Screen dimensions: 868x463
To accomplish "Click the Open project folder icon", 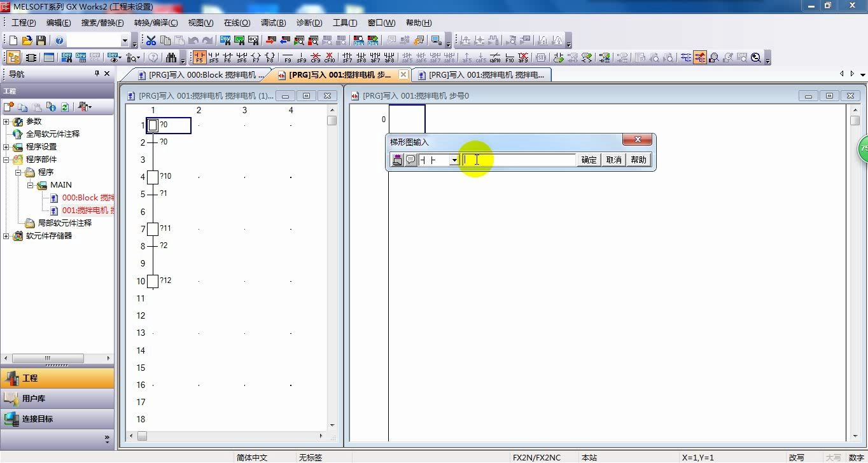I will 27,40.
